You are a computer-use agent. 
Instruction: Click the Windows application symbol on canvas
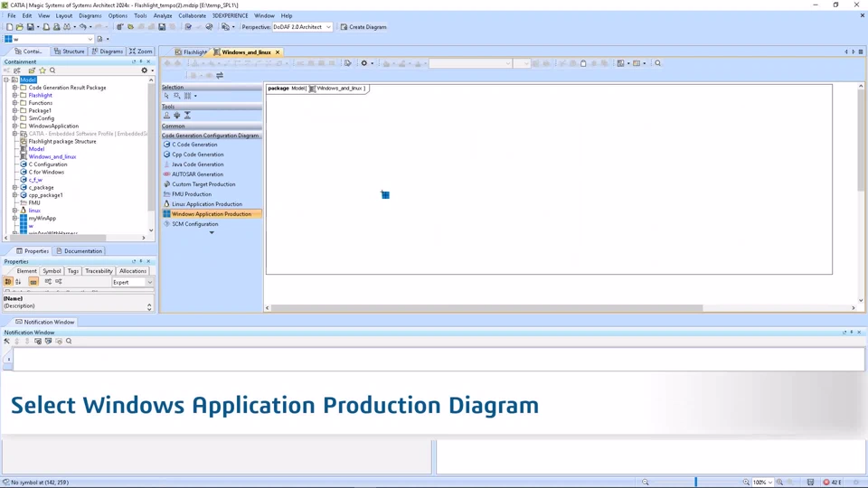(x=385, y=195)
